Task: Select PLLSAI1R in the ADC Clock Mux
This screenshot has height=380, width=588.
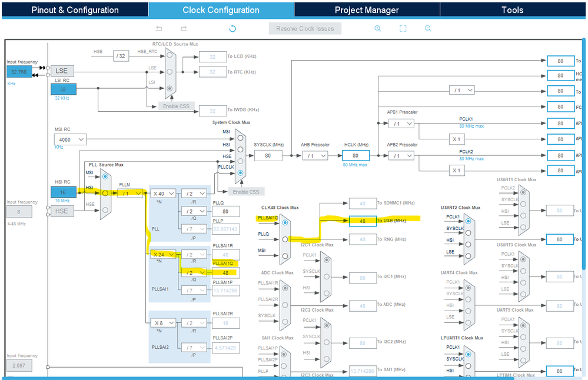Action: (285, 288)
